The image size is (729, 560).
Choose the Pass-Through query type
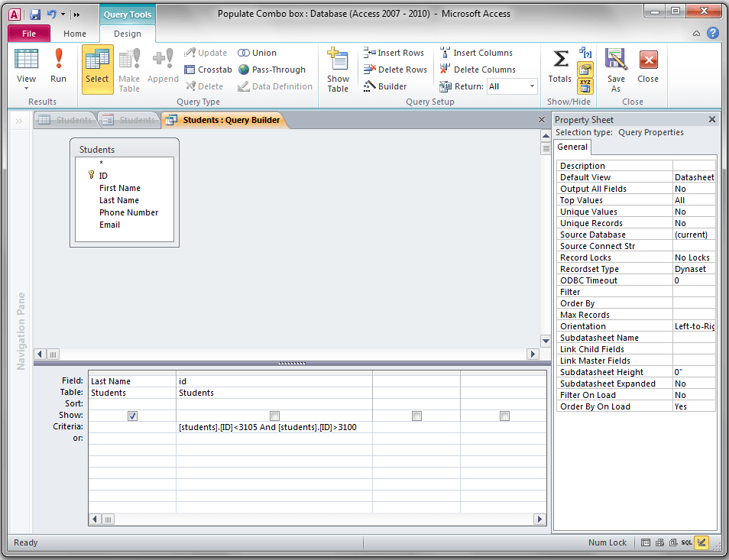[272, 70]
